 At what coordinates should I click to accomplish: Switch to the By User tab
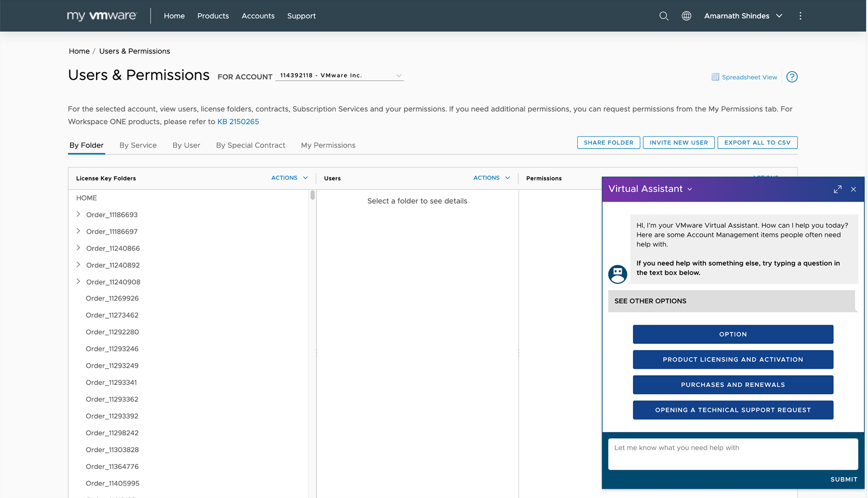pyautogui.click(x=186, y=145)
